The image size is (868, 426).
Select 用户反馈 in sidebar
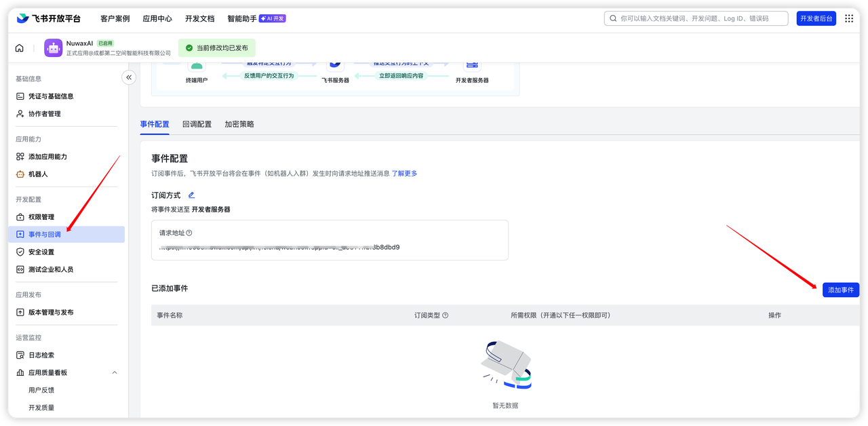point(41,390)
